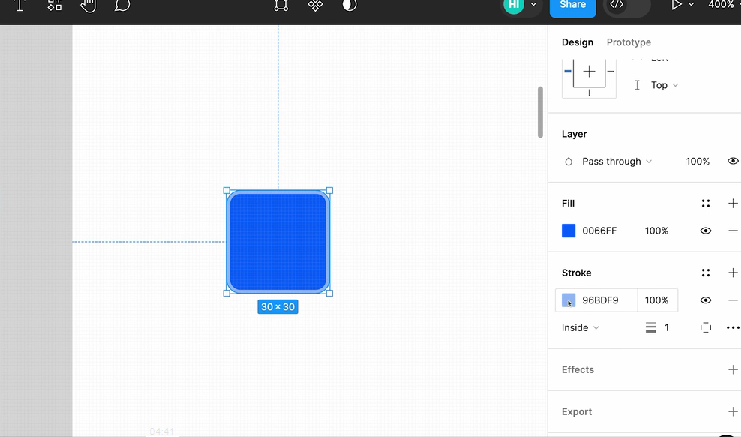Toggle the right constraint bar in the widget
Viewport: 741px width, 437px height.
coord(611,72)
